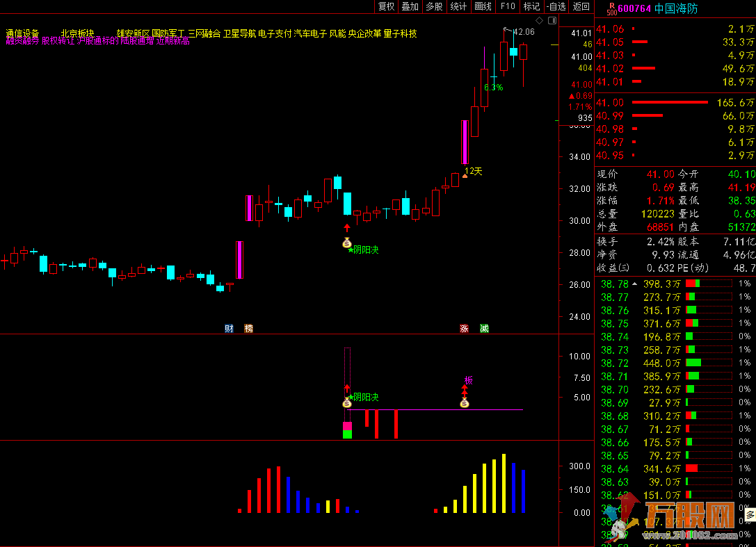Click the 多 icon at bottom right

(750, 515)
